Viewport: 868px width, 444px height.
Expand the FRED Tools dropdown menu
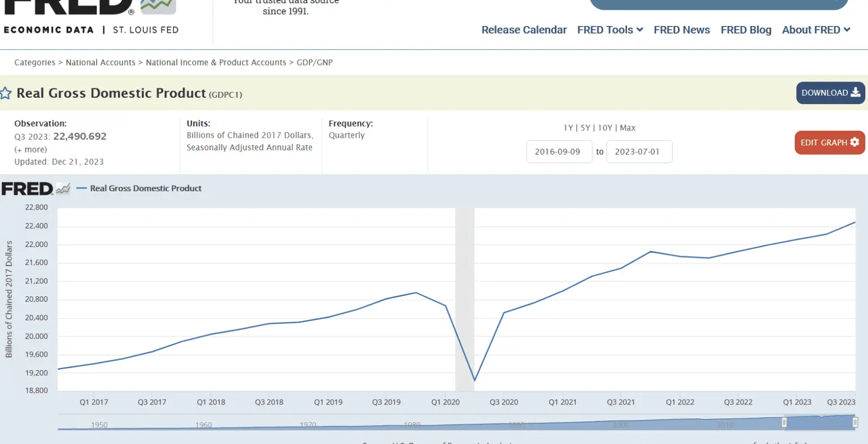610,30
